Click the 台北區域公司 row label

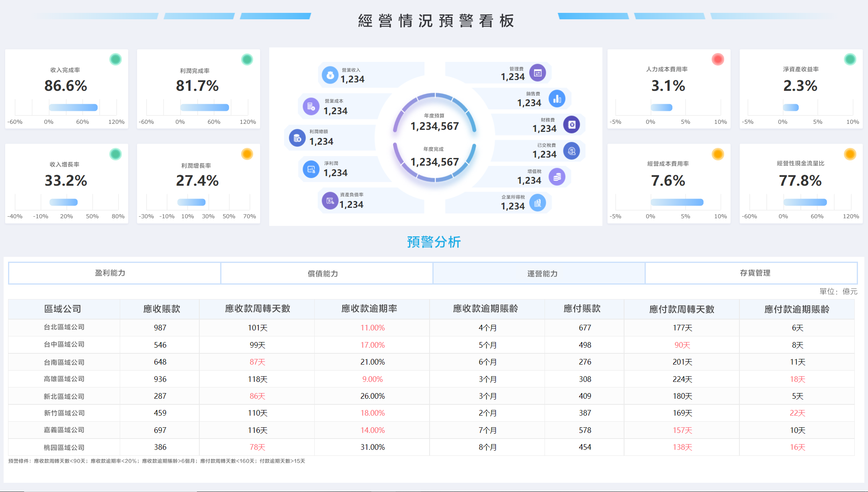click(x=64, y=327)
